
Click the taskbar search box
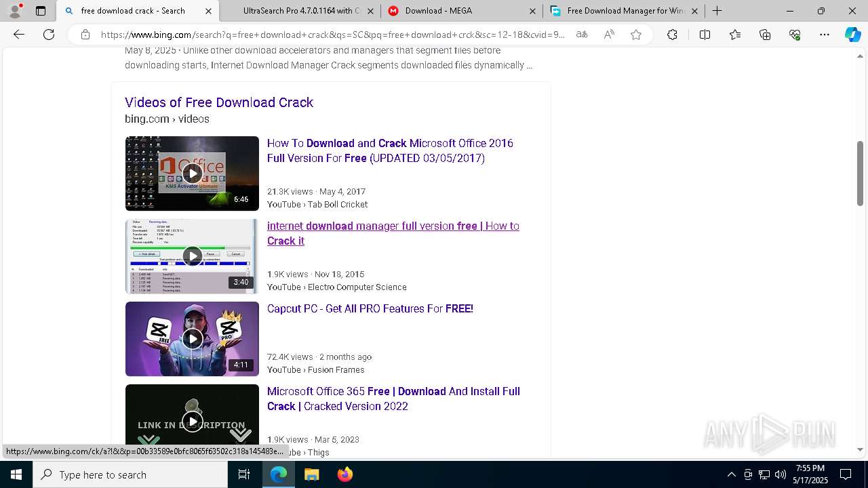[130, 474]
